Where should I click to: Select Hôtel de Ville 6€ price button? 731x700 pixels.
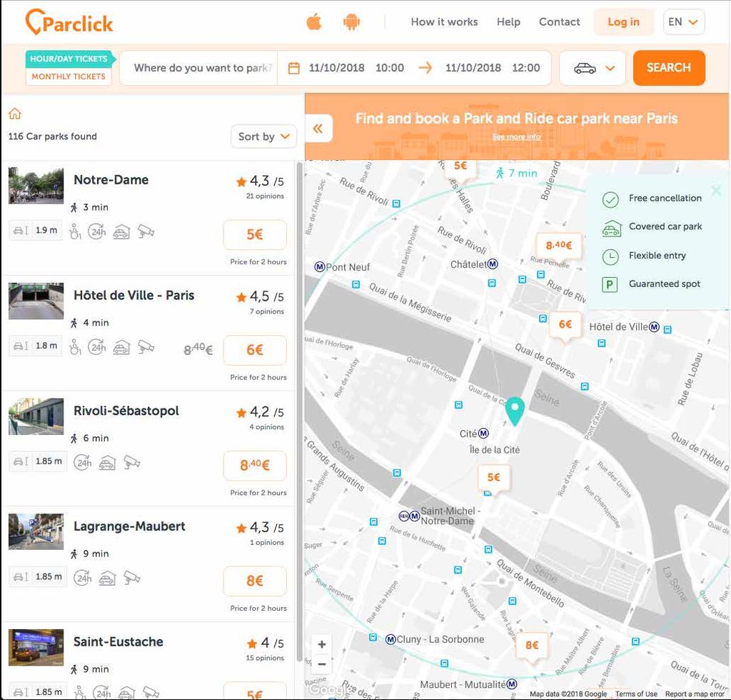pos(255,350)
